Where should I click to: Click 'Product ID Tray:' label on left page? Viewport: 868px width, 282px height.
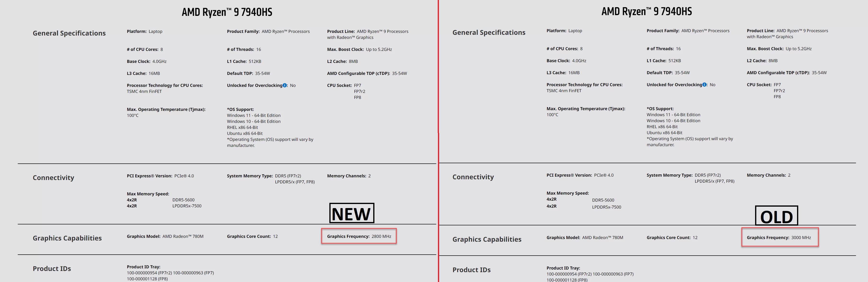click(144, 267)
